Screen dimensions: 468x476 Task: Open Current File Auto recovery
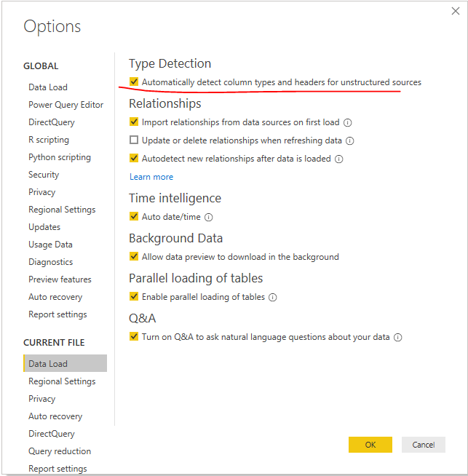55,416
